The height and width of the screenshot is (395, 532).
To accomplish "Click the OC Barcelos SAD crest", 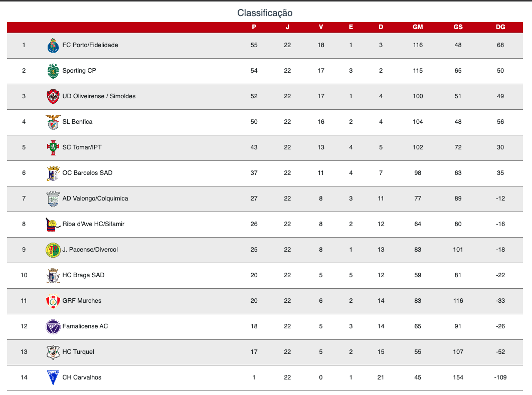I will (x=53, y=173).
